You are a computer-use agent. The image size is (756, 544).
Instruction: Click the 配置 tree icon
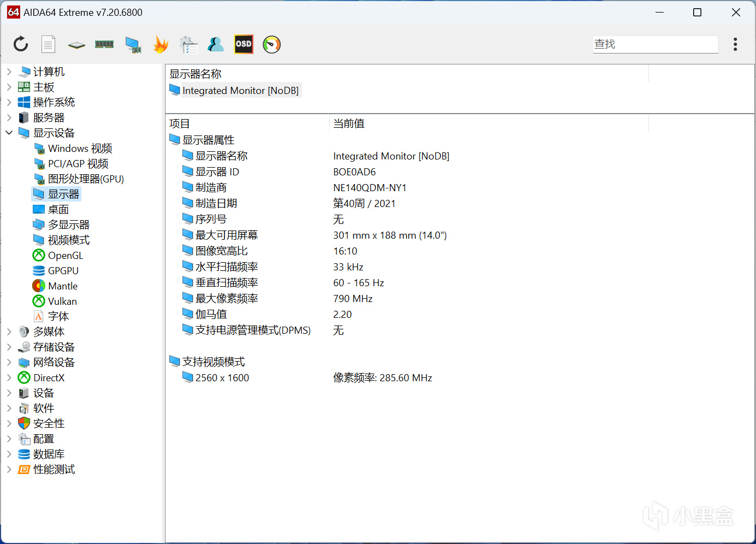click(x=24, y=439)
